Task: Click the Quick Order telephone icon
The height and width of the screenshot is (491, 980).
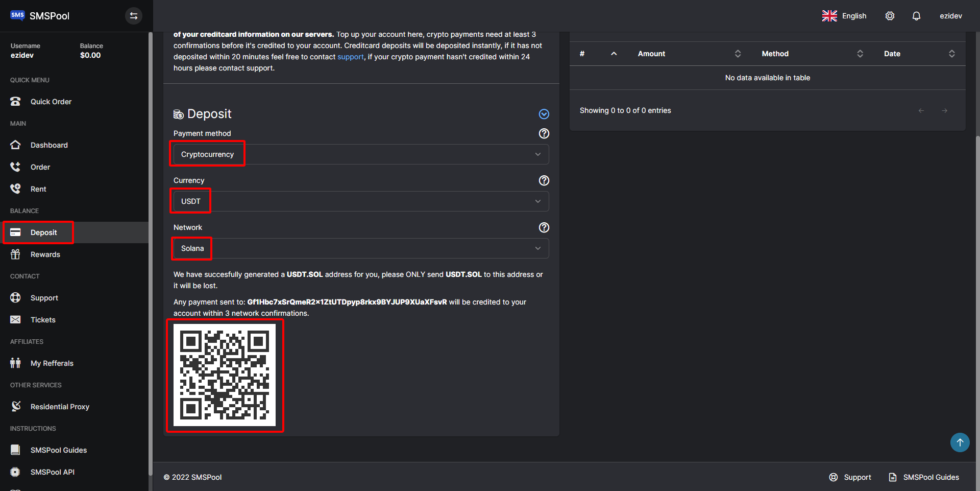Action: [15, 101]
